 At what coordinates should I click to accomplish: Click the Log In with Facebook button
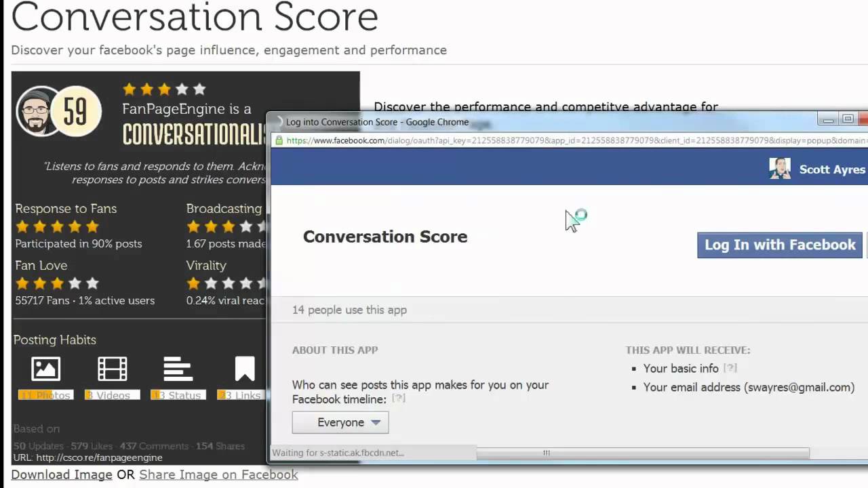[780, 245]
